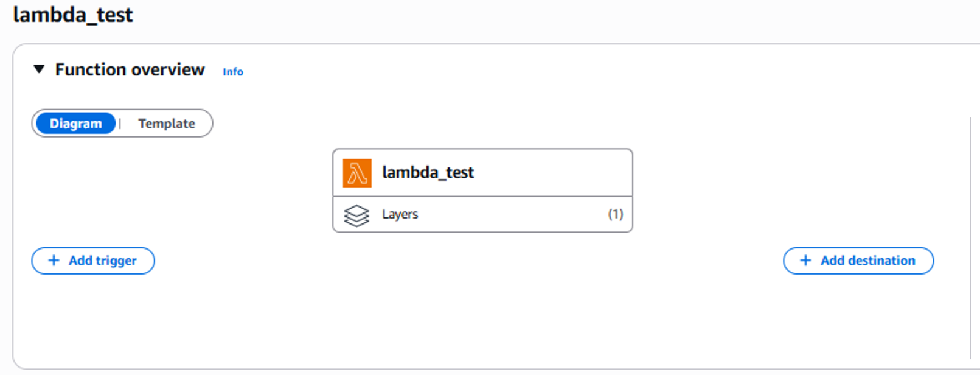Click the lambda_test page title
Viewport: 980px width, 375px height.
coord(73,15)
